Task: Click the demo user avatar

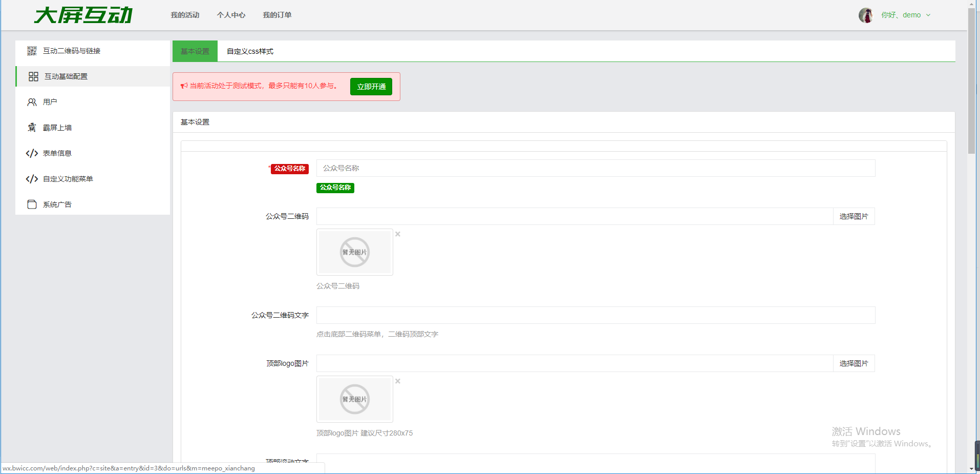Action: [866, 15]
